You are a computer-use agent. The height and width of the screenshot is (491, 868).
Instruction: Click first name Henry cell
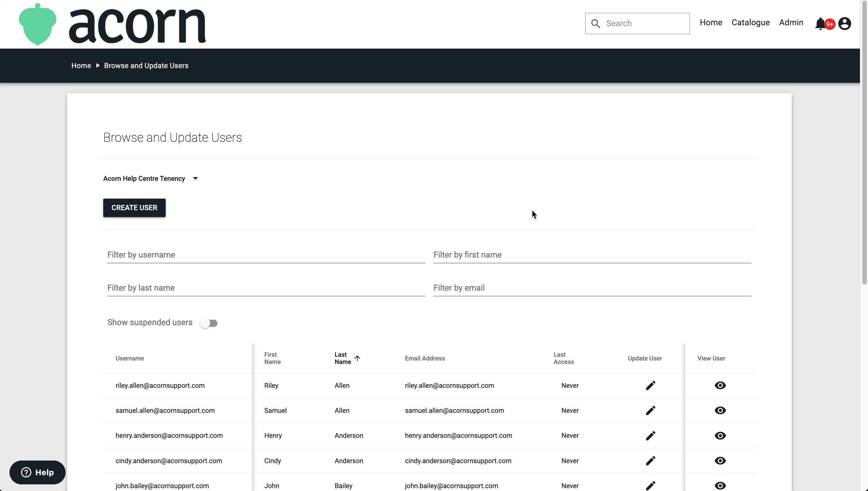(x=273, y=436)
